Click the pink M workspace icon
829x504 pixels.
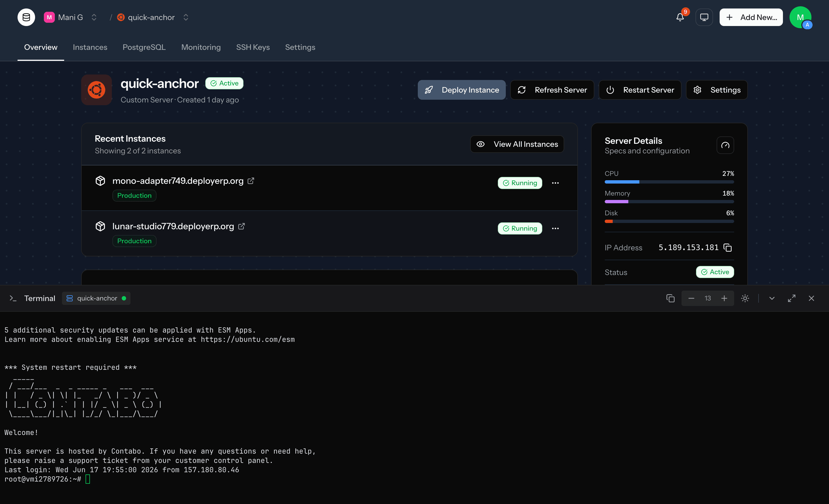pos(49,17)
